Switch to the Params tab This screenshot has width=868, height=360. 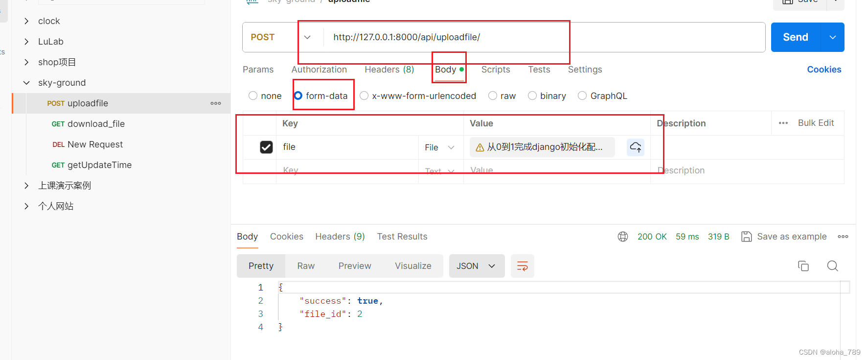(258, 70)
